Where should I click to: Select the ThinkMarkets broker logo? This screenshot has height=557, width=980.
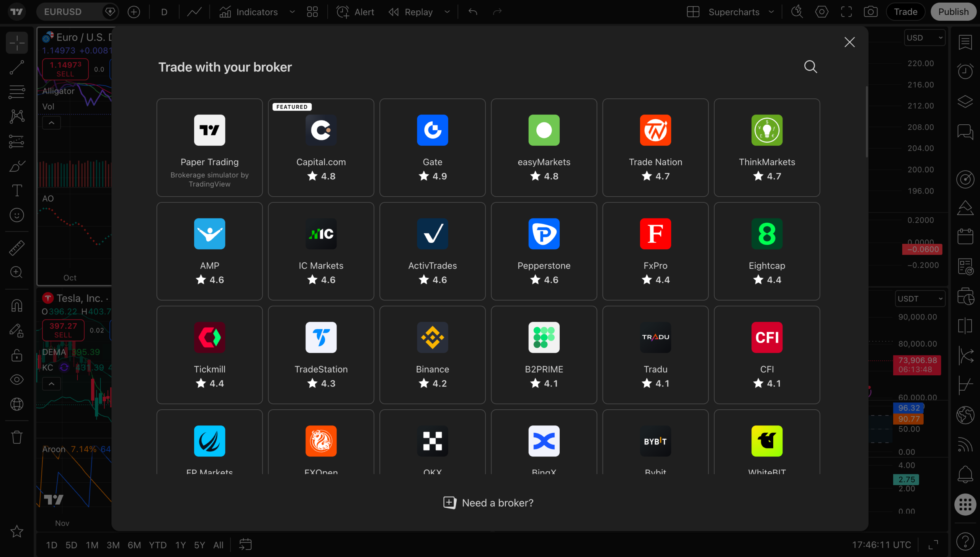pos(767,130)
